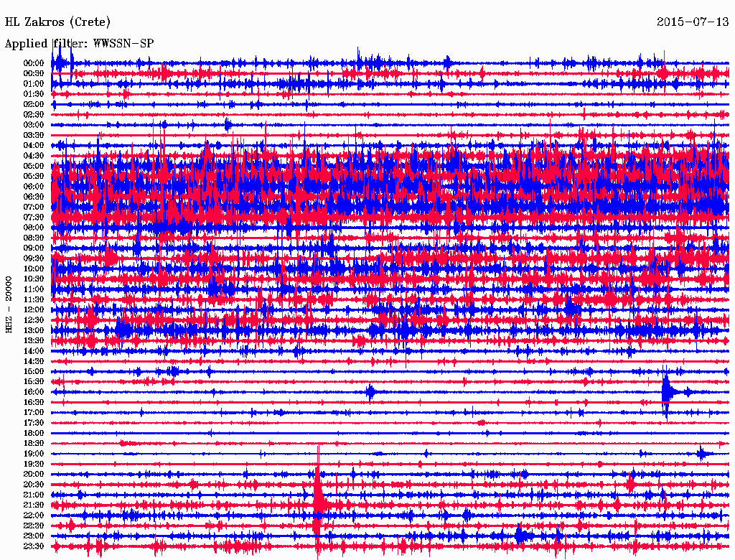Viewport: 735px width, 560px height.
Task: Select the 06:00 time label
Action: coord(34,186)
